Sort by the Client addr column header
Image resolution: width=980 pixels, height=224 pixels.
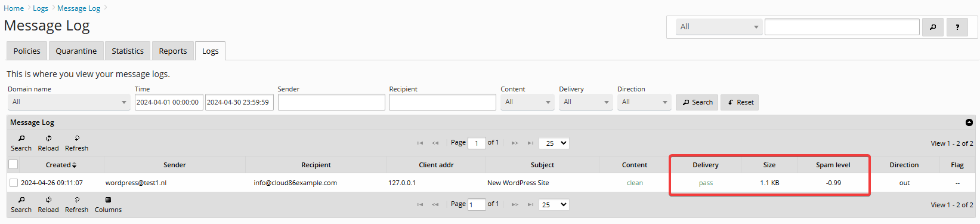(436, 165)
